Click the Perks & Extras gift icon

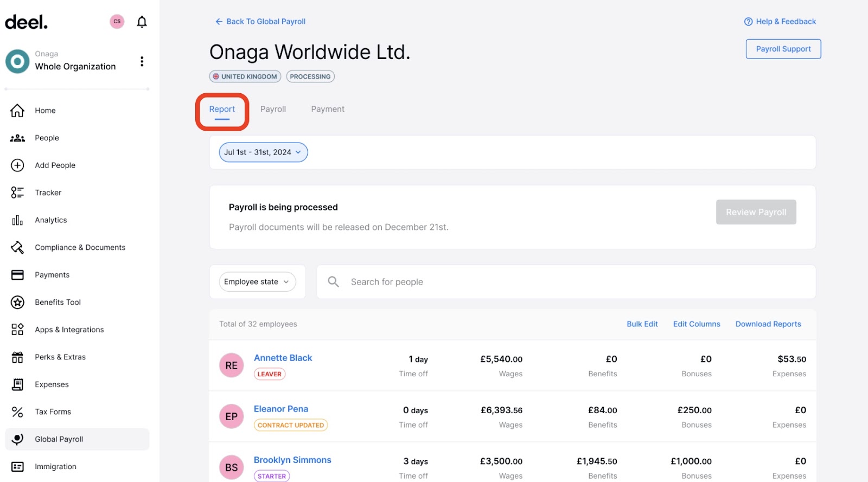[17, 357]
